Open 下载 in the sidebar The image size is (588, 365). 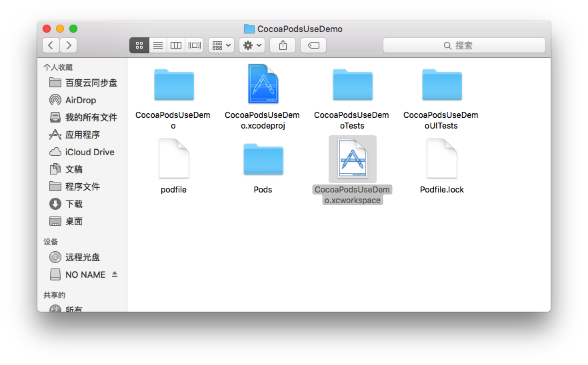[83, 204]
